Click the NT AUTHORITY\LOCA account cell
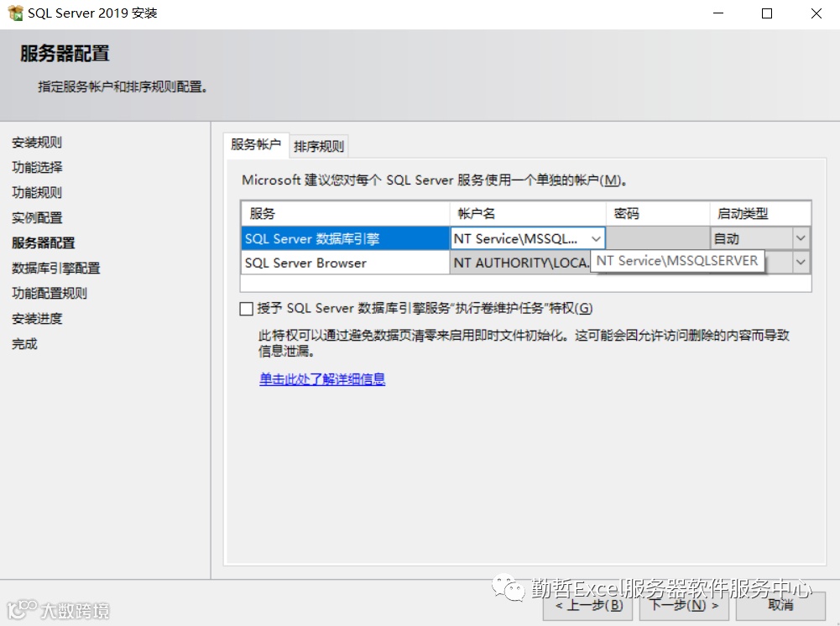Image resolution: width=840 pixels, height=626 pixels. [x=520, y=263]
